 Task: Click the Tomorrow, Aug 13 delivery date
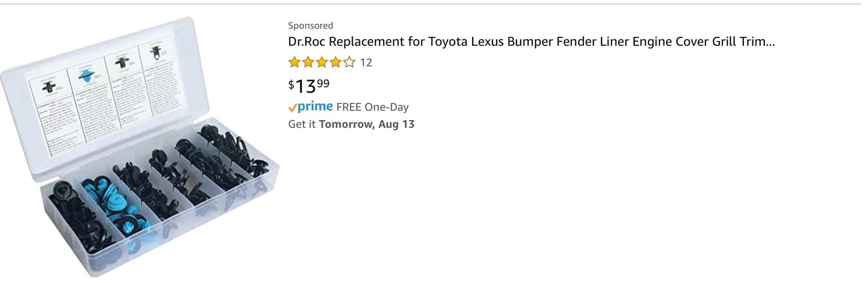[x=366, y=124]
